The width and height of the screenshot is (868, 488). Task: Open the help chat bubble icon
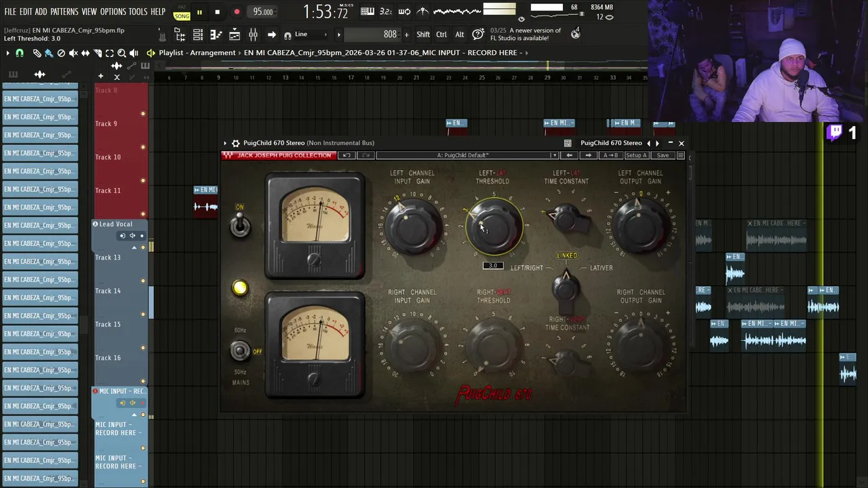(x=478, y=34)
